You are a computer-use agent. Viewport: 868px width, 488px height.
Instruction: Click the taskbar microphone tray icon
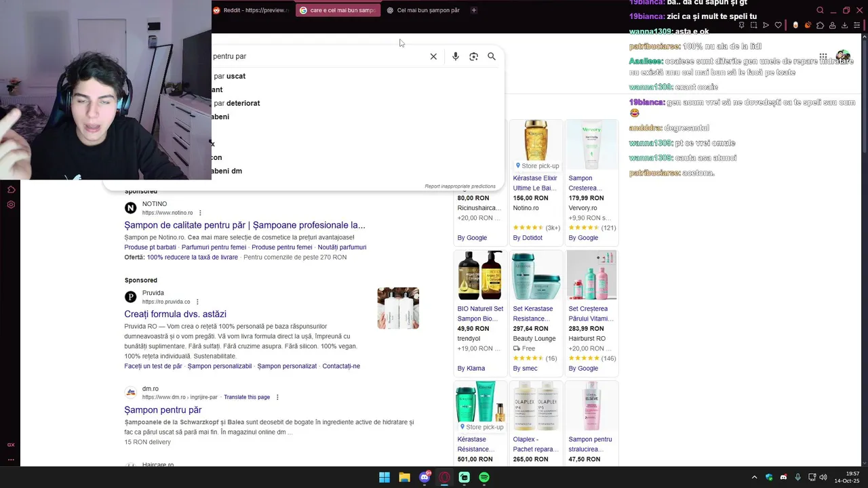pos(797,477)
